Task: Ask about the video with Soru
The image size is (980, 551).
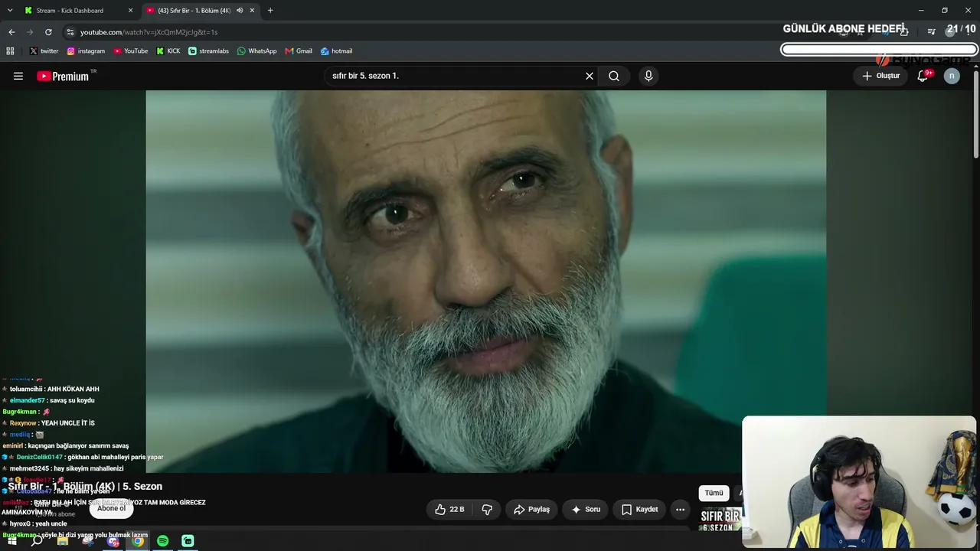Action: 586,509
